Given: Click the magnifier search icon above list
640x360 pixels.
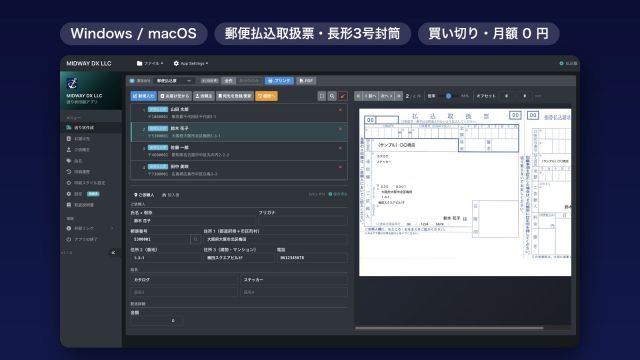Looking at the screenshot, I should pos(332,96).
